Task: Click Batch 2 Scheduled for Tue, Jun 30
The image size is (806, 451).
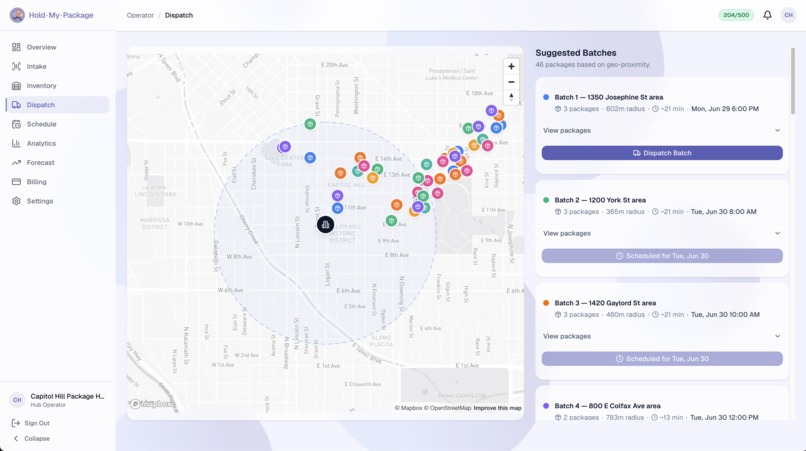Action: (x=662, y=256)
